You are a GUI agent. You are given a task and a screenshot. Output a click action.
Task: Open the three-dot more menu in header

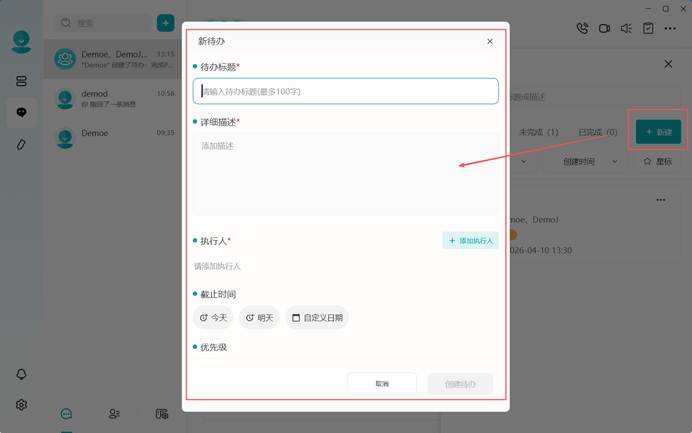670,28
